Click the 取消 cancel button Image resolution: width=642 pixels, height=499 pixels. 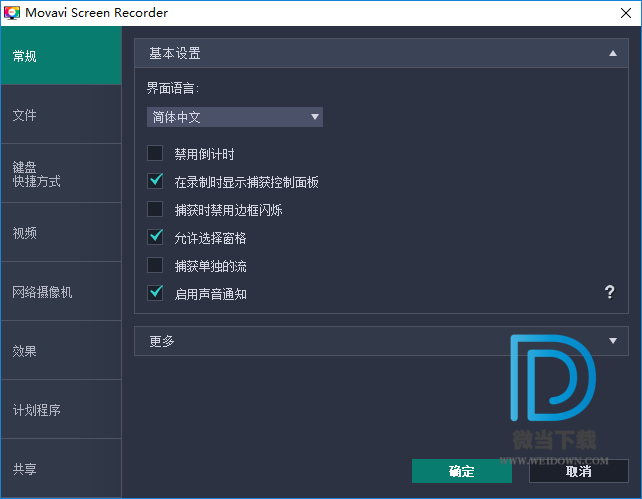[x=579, y=471]
